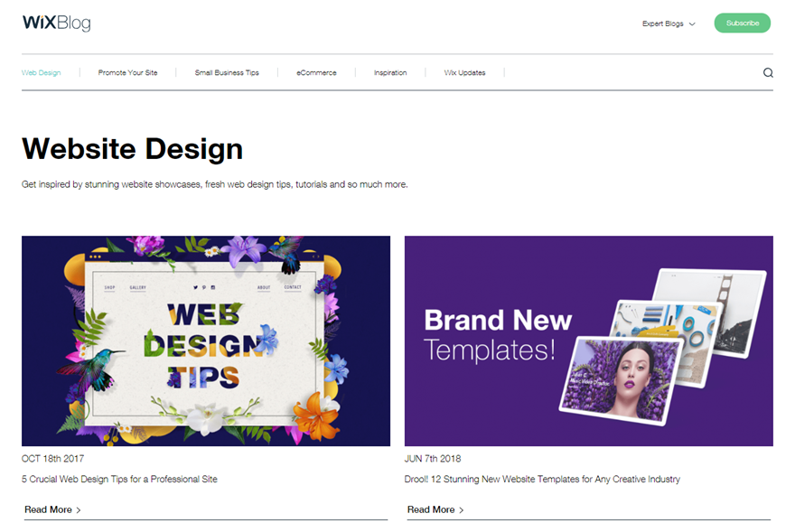
Task: Open the Web Design Tips article thumbnail
Action: [x=206, y=341]
